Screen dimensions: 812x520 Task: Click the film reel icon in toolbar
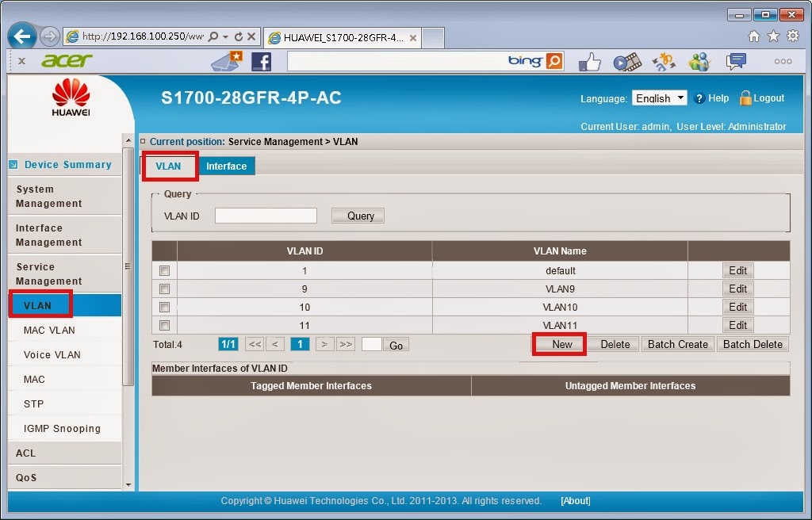[x=629, y=60]
